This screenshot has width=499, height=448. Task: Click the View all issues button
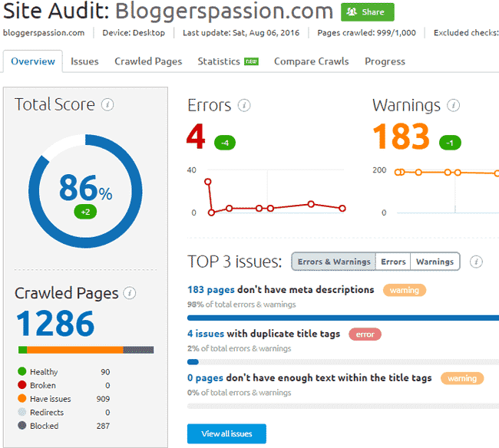point(226,433)
